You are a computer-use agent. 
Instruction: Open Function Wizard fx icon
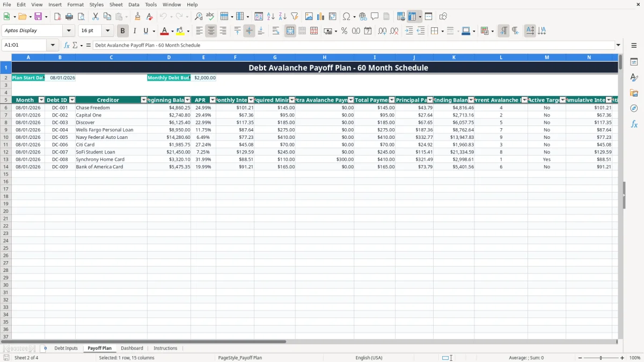[x=67, y=46]
